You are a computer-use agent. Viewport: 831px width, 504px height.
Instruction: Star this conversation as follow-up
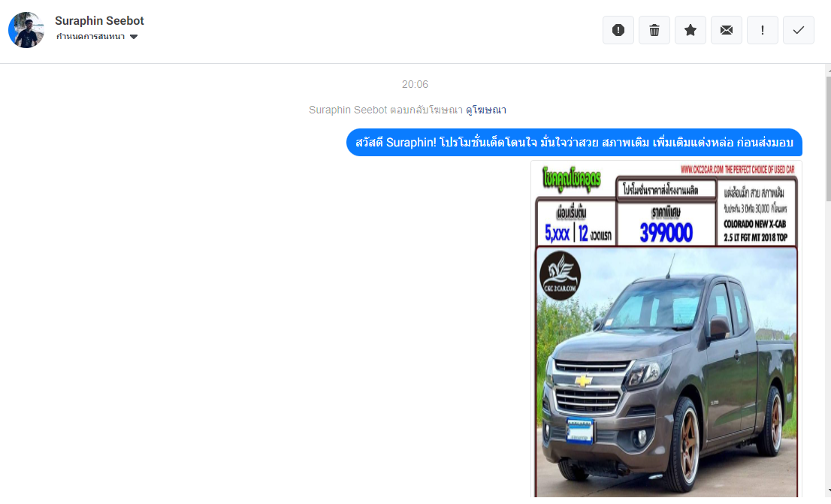[690, 30]
